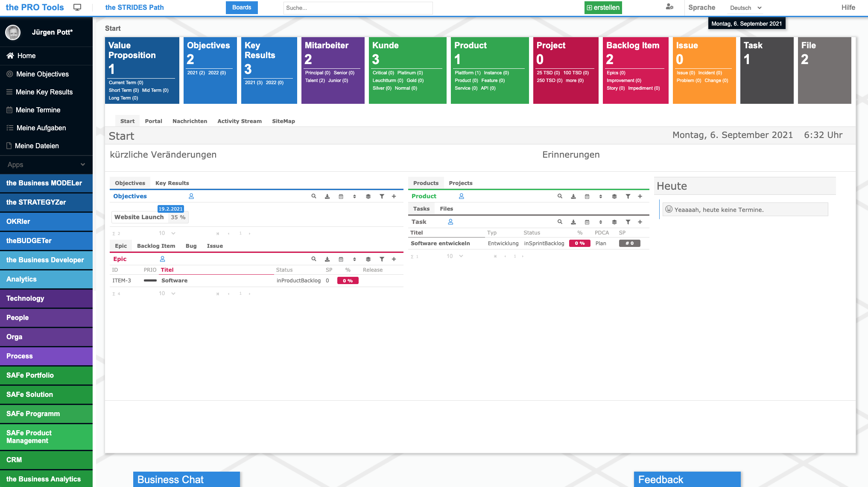This screenshot has width=868, height=487.
Task: Click user-settings icon in top bar
Action: [669, 7]
